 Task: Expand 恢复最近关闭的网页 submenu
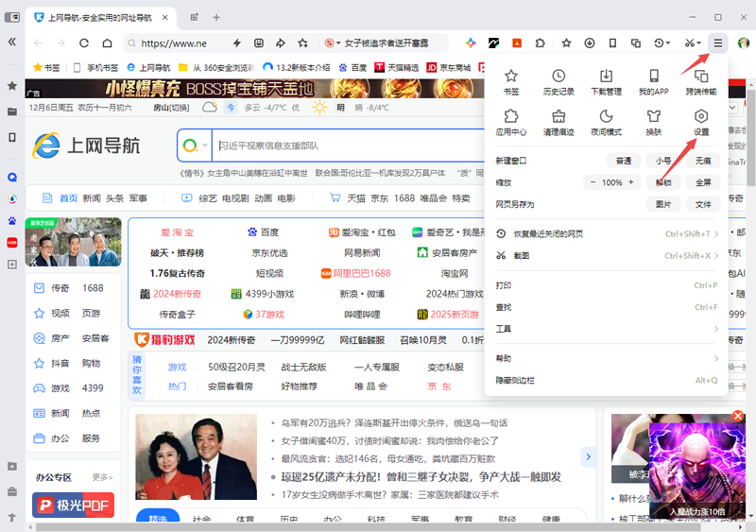pos(607,234)
